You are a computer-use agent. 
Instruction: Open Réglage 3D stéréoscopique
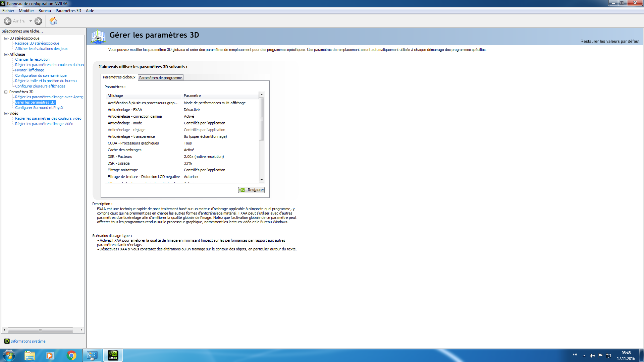coord(37,43)
